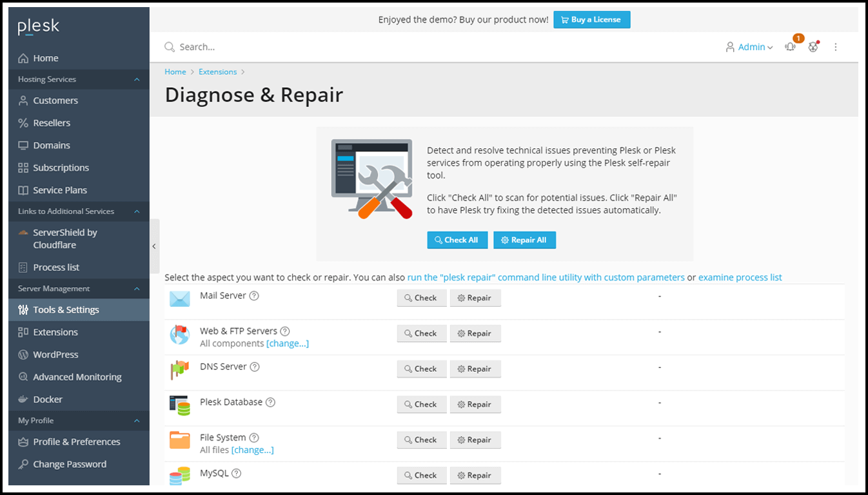Open Process list in the sidebar
Image resolution: width=868 pixels, height=495 pixels.
tap(79, 267)
